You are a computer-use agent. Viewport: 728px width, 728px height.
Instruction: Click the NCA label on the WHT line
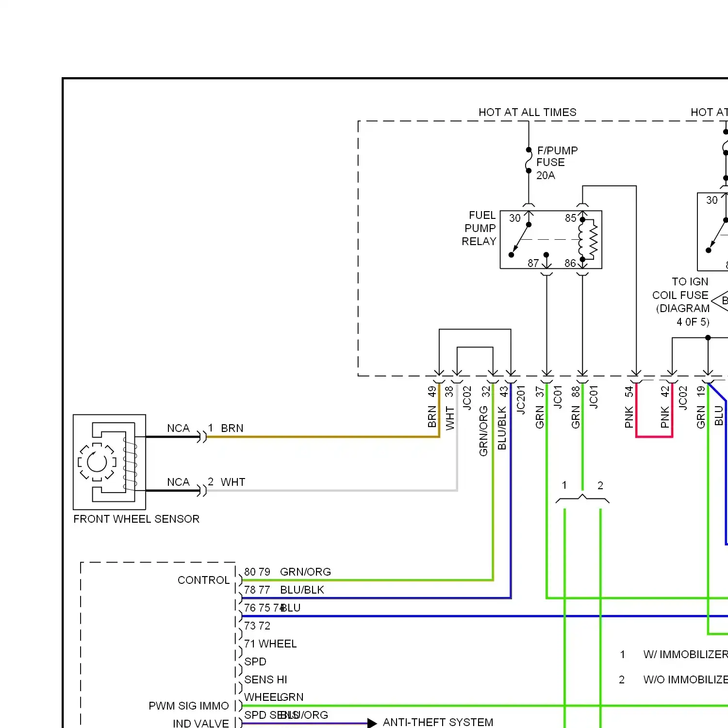point(178,482)
